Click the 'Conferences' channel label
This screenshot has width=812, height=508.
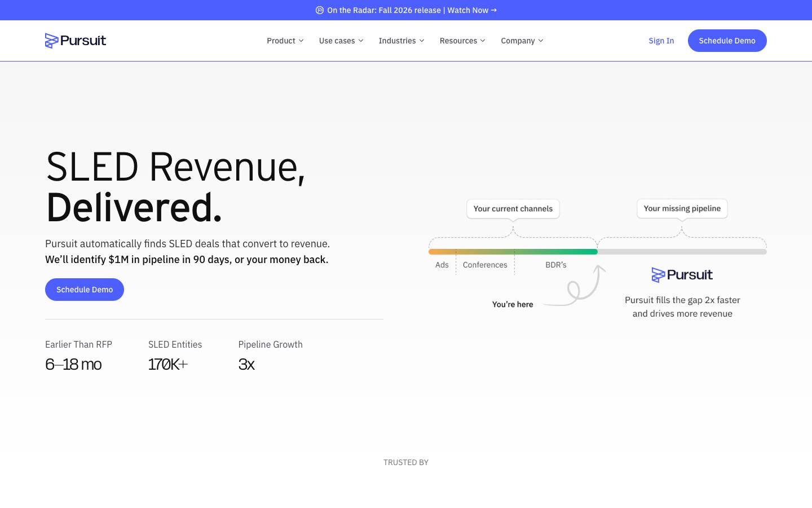click(485, 265)
